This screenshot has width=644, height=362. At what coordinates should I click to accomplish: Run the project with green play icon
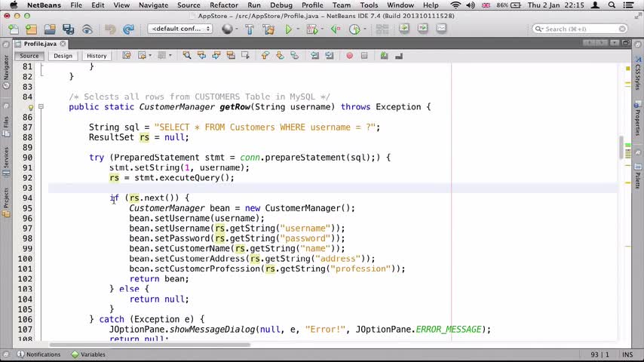(288, 29)
